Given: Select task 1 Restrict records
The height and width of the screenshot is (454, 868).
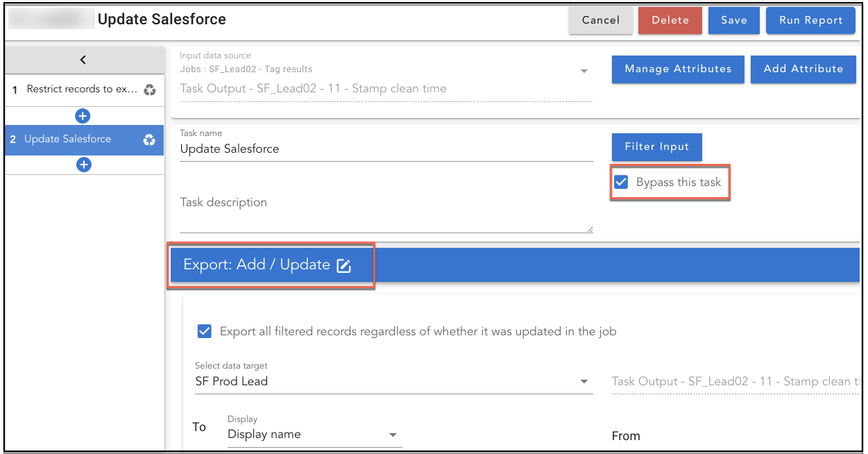Looking at the screenshot, I should point(84,90).
